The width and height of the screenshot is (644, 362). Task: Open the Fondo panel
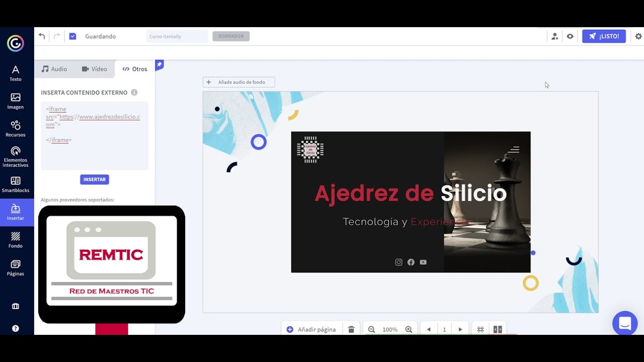(x=16, y=240)
